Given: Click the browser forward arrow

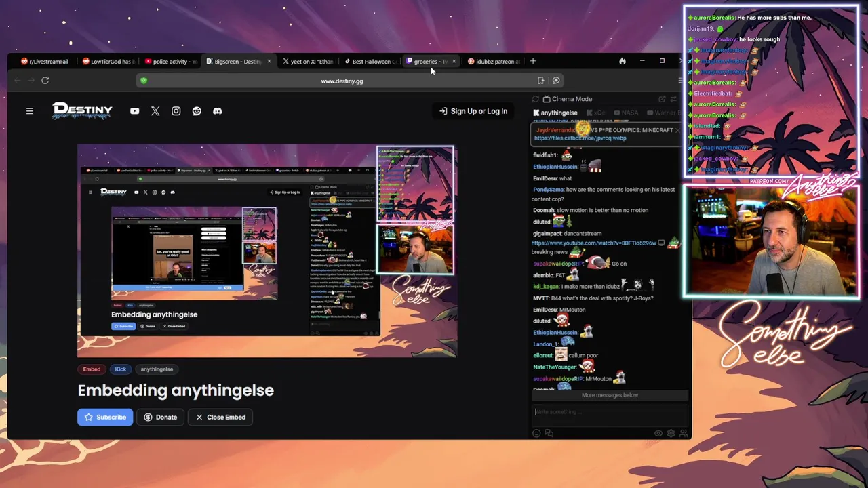Looking at the screenshot, I should pyautogui.click(x=31, y=81).
